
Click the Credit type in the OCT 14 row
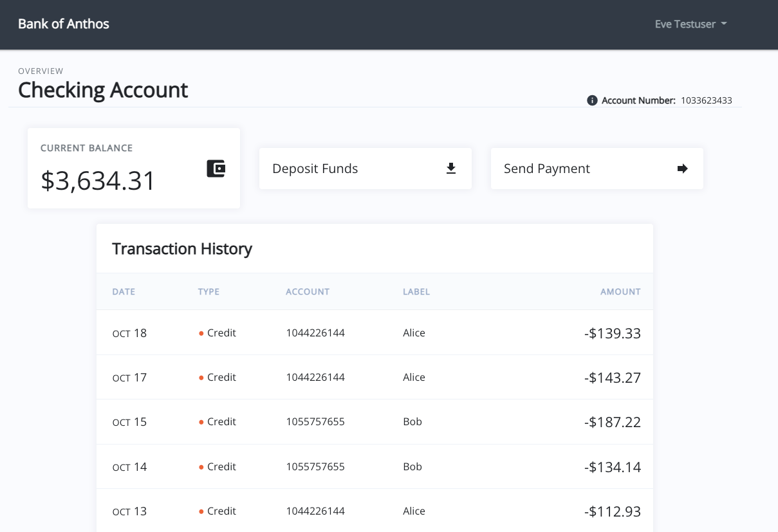pos(218,467)
